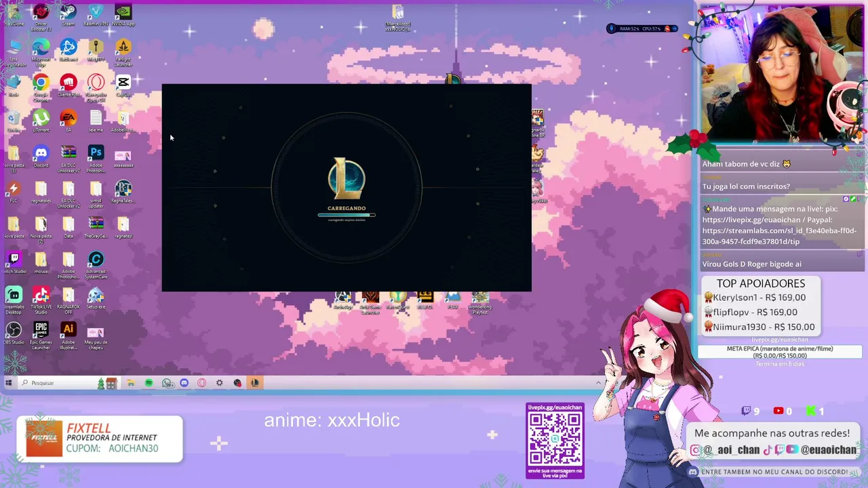Switch to the League of Legends taskbar item

(254, 383)
